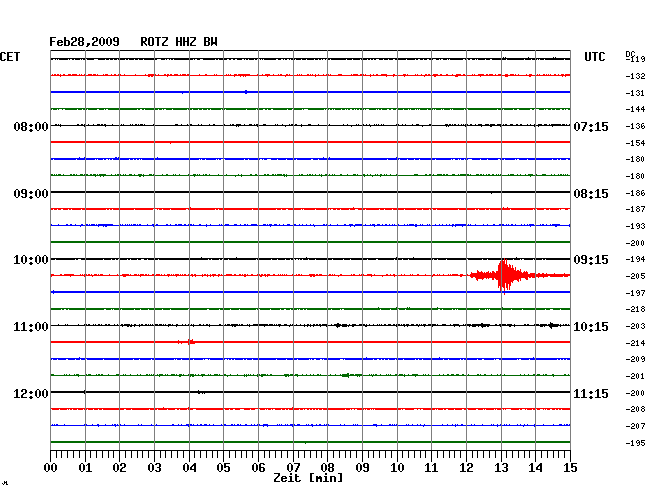The image size is (650, 494).
Task: Click the x-axis tick label 05
Action: click(223, 468)
